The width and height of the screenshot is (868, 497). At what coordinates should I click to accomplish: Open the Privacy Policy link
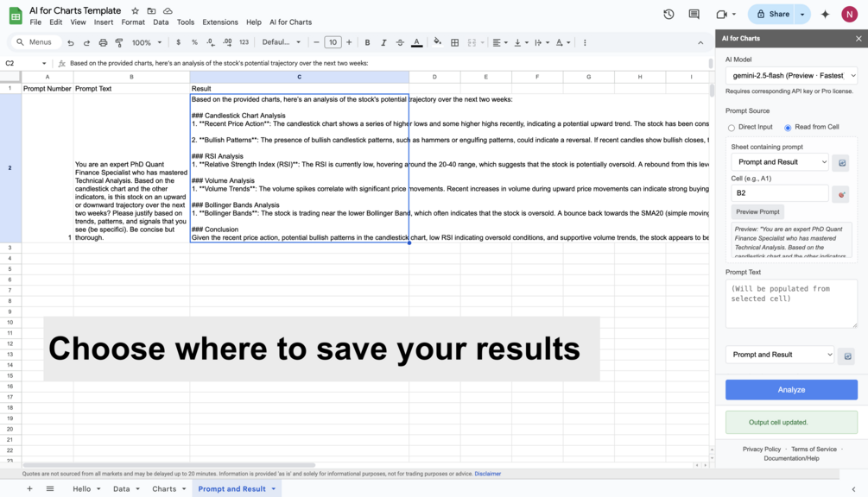(x=762, y=450)
